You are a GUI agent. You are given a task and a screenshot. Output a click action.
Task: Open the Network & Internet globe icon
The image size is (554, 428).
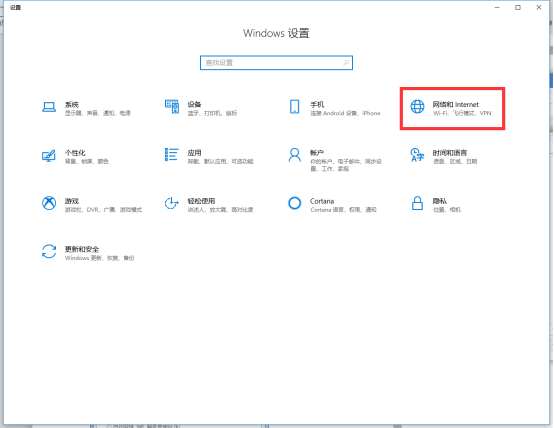417,106
